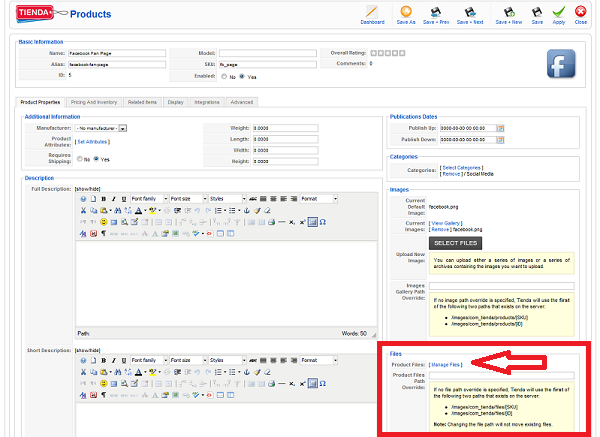Toggle Underline in the Full Description editor
The width and height of the screenshot is (600, 437).
click(124, 199)
